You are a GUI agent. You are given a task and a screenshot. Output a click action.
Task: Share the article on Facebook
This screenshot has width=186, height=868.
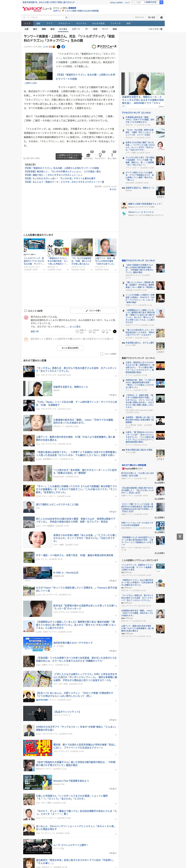(63, 47)
